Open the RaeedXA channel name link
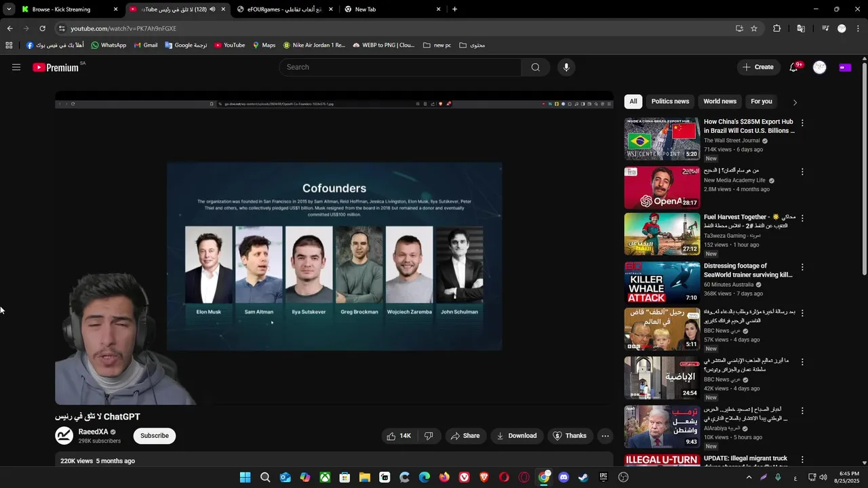This screenshot has width=868, height=488. click(94, 432)
